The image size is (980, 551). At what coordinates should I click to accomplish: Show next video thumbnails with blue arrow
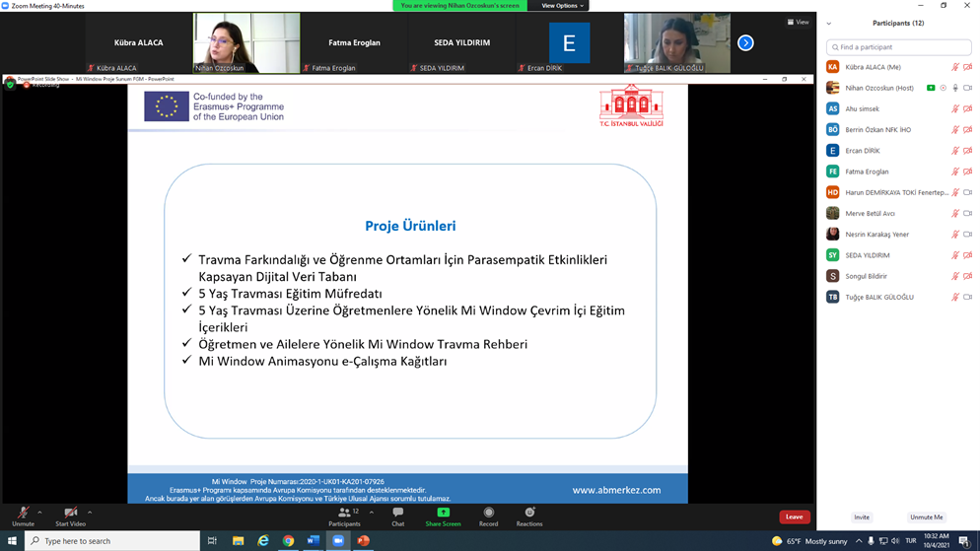point(745,42)
